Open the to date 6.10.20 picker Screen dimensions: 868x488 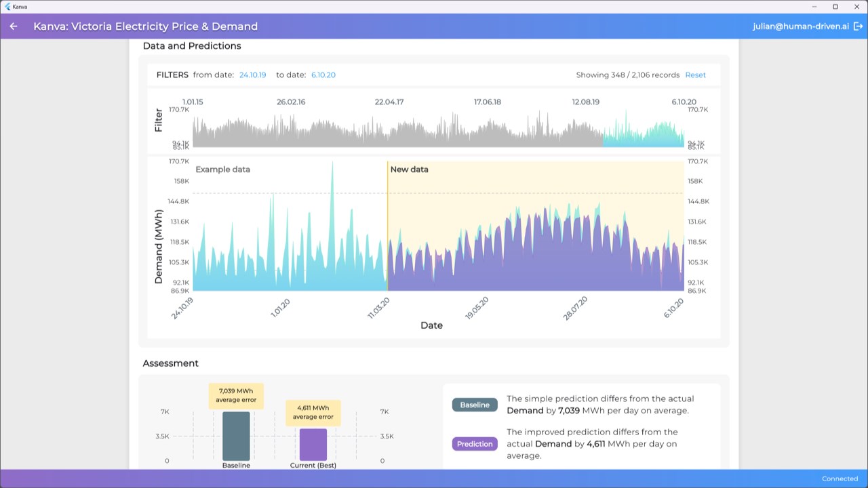pyautogui.click(x=323, y=75)
